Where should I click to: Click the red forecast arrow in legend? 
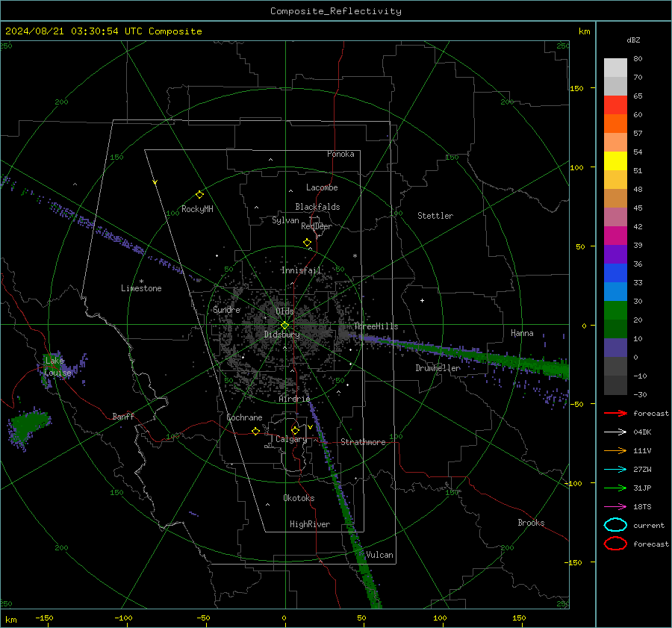click(x=615, y=413)
